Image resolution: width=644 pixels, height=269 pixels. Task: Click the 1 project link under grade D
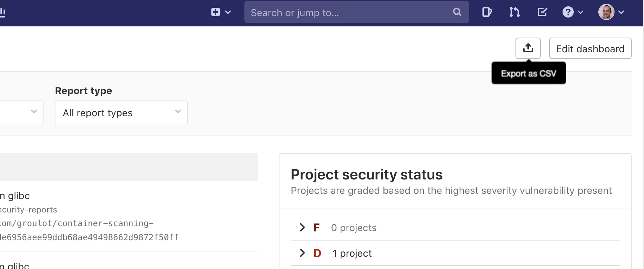[352, 253]
